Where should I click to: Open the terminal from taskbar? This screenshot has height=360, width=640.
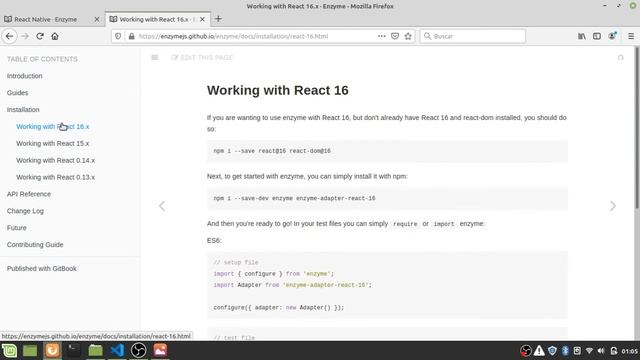point(74,351)
